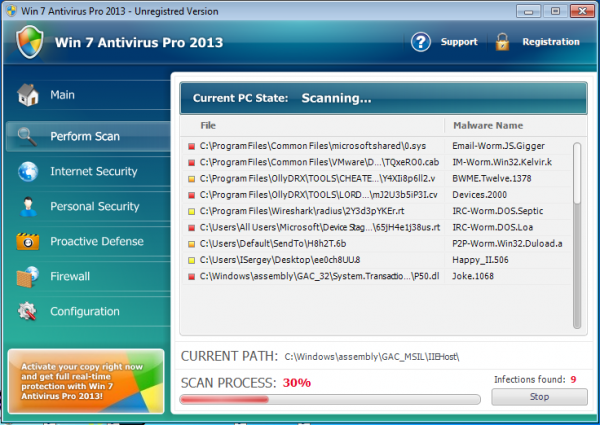This screenshot has height=425, width=600.
Task: Select the IM-Worm.Win32.Kelvir.k entry
Action: coord(502,162)
